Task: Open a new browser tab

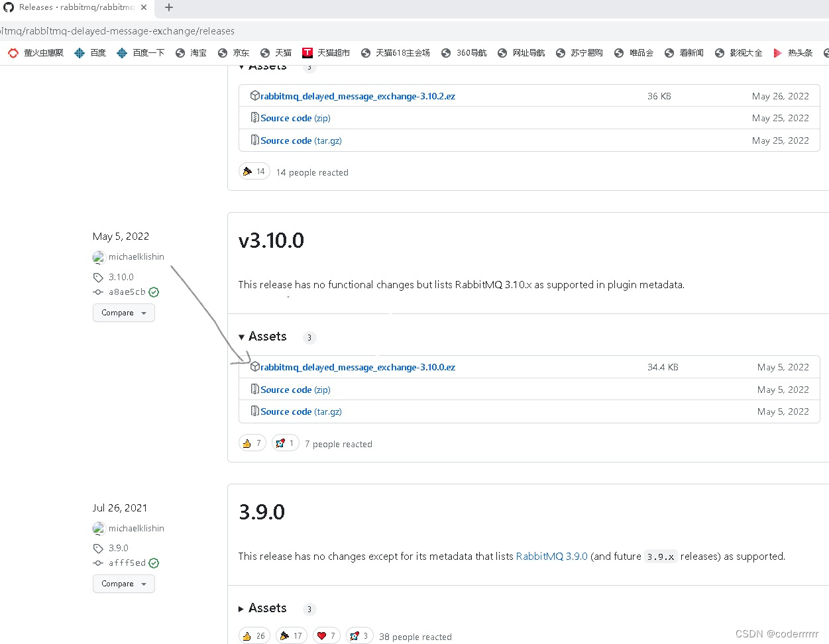Action: point(169,7)
